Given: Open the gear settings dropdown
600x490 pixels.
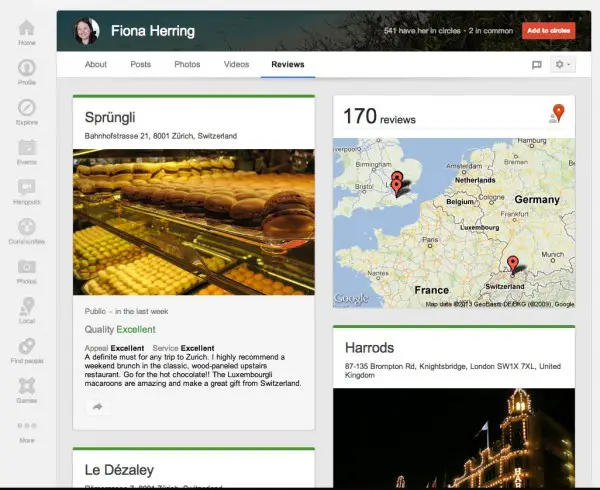Looking at the screenshot, I should (x=562, y=65).
